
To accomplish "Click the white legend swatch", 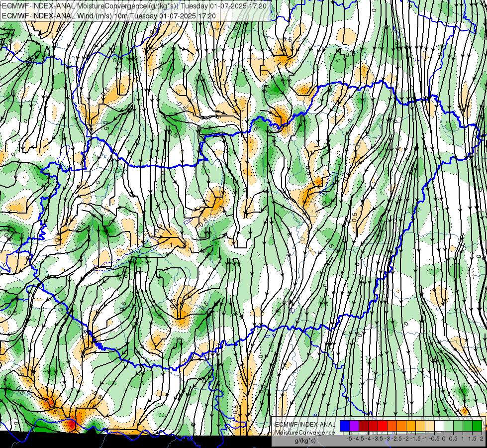I will point(439,426).
